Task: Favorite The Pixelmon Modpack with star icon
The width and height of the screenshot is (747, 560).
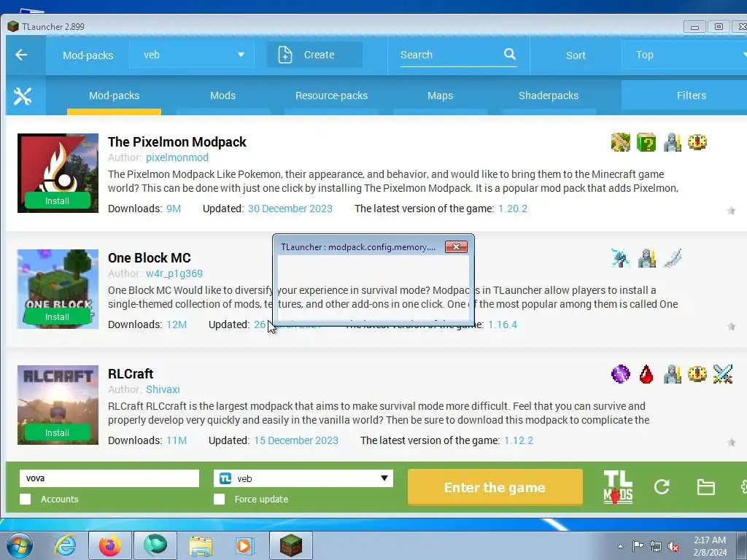Action: (731, 211)
